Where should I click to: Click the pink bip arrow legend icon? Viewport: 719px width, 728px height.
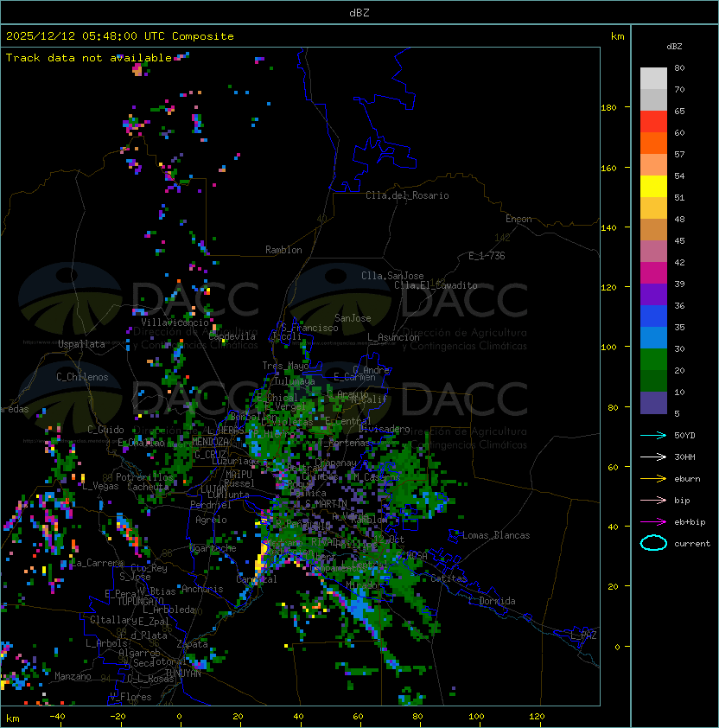tap(653, 500)
